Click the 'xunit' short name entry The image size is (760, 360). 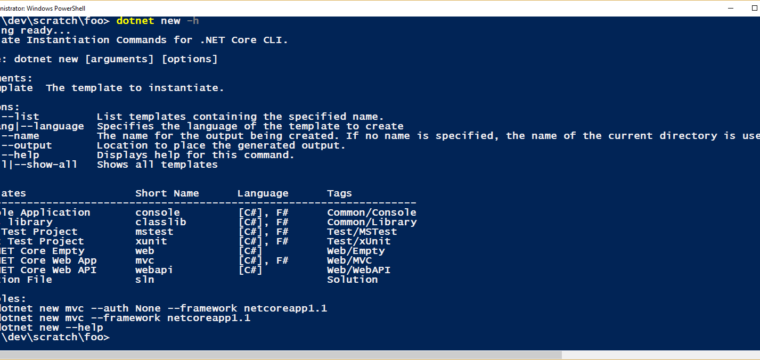(x=151, y=241)
